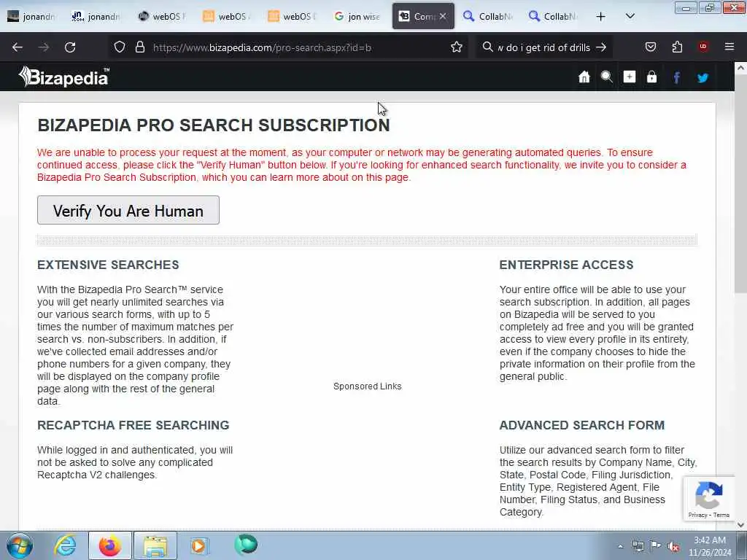This screenshot has width=747, height=560.
Task: Open the Firefox hamburger menu
Action: [729, 47]
